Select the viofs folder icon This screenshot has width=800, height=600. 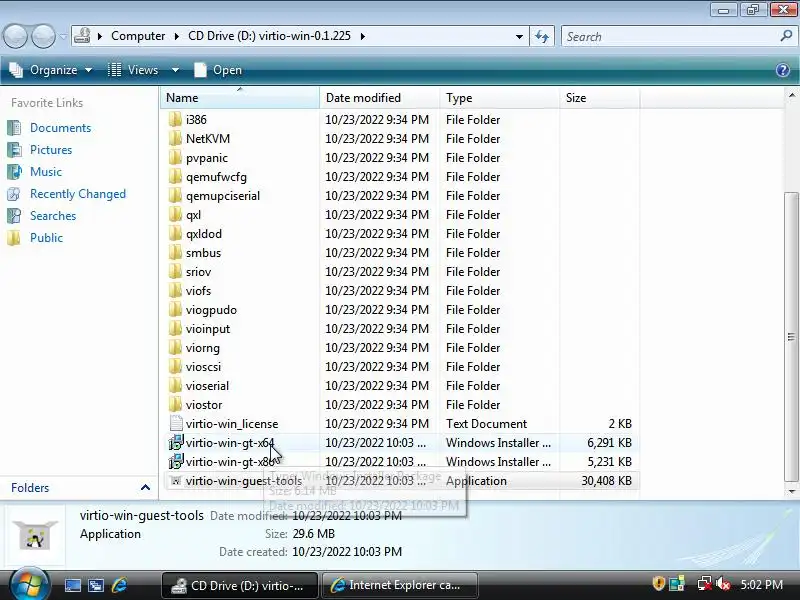tap(175, 290)
